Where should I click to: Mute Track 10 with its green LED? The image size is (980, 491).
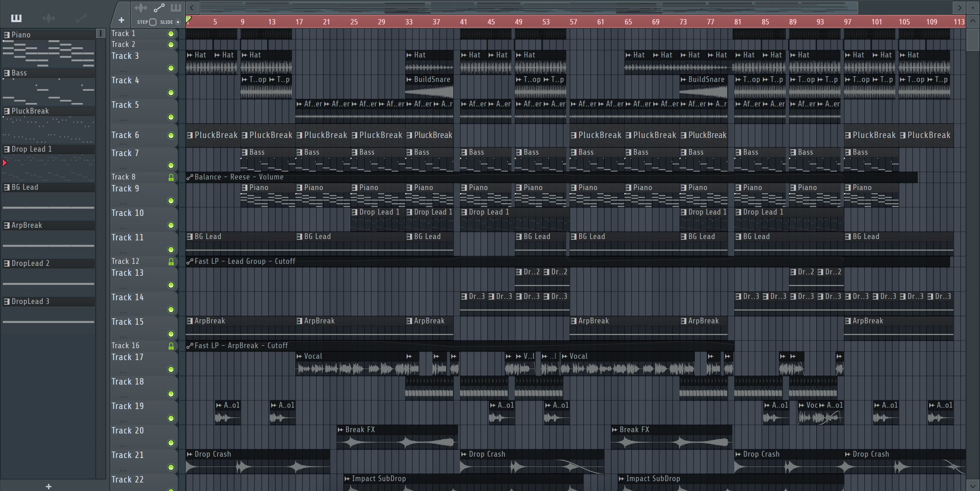tap(171, 226)
